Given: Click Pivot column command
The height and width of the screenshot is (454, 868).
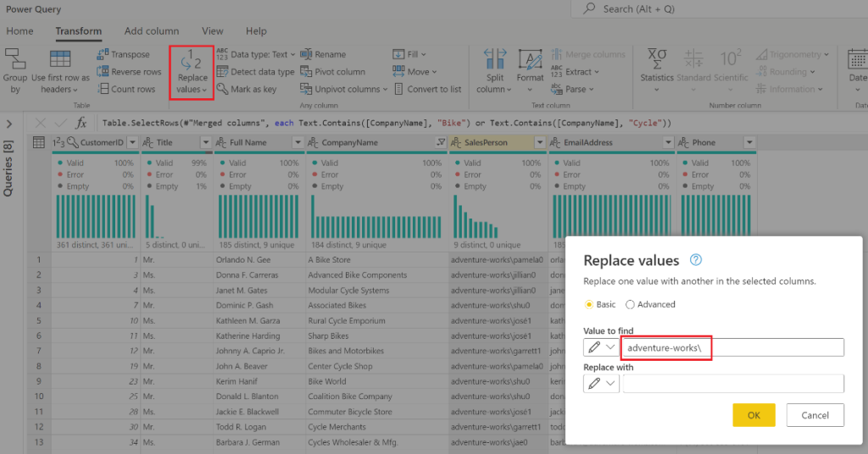Looking at the screenshot, I should [x=332, y=71].
